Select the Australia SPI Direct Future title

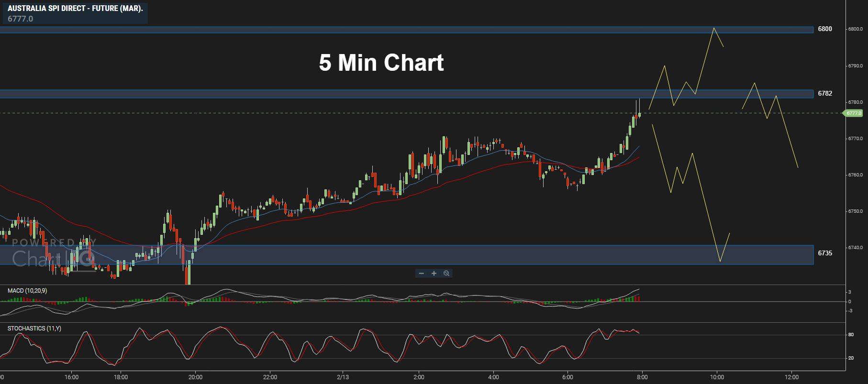(75, 8)
